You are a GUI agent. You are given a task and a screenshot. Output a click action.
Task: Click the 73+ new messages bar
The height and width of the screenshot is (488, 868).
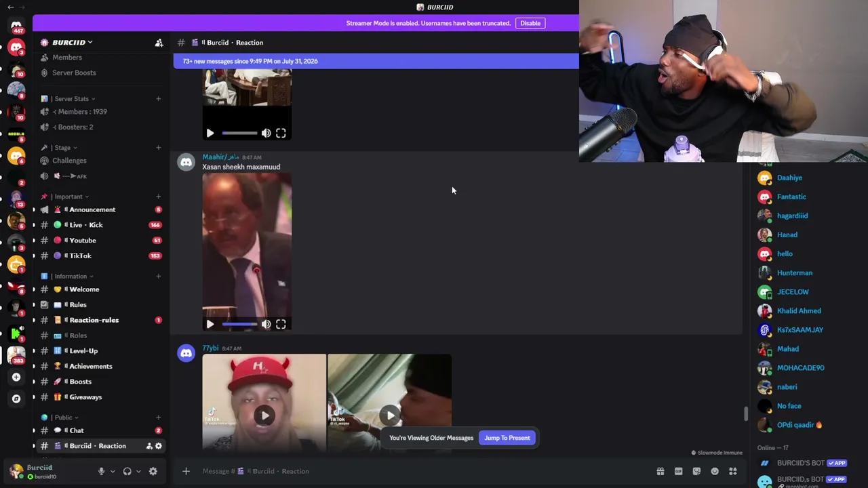[376, 61]
